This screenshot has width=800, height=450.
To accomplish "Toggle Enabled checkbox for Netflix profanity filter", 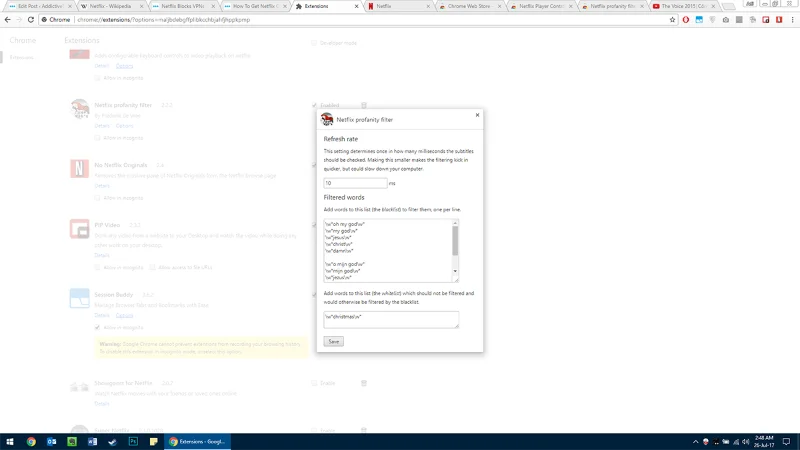I will pyautogui.click(x=314, y=105).
